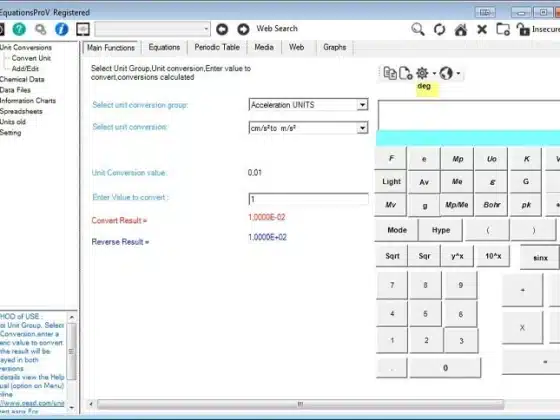Viewport: 560px width, 420px height.
Task: Click the Mp/Me ratio key
Action: [x=457, y=205]
